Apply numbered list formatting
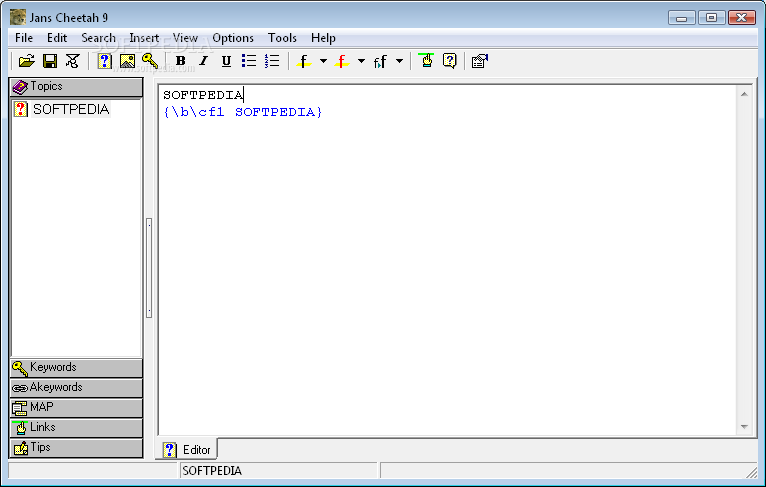Viewport: 766px width, 487px height. 272,61
